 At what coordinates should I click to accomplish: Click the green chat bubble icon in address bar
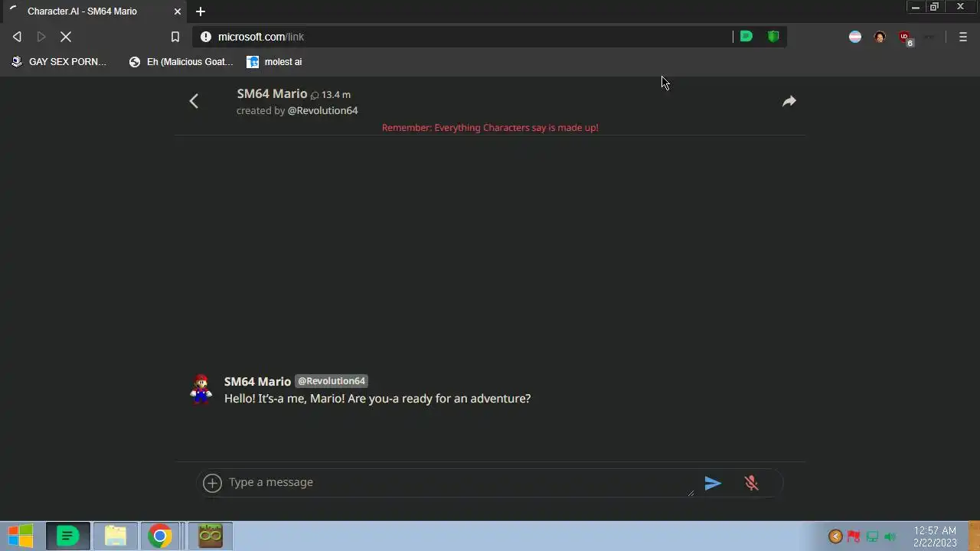pos(746,37)
